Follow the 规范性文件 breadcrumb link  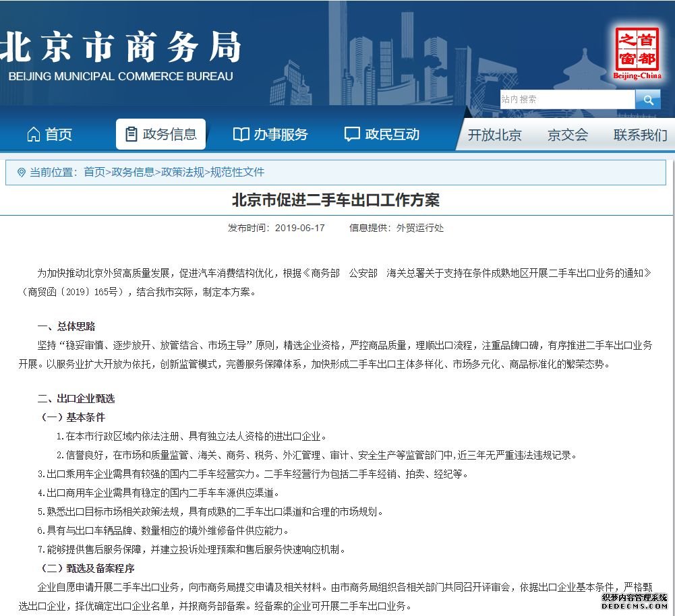[x=237, y=172]
